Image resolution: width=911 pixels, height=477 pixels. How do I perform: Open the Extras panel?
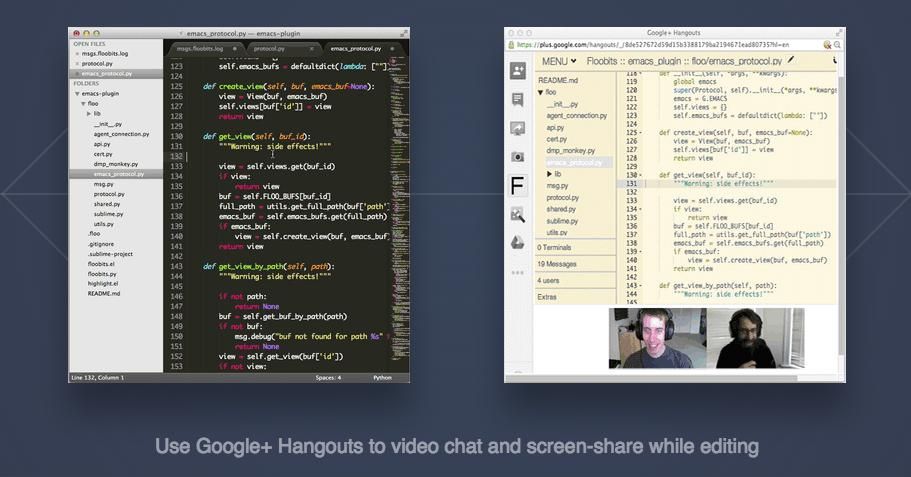[x=575, y=297]
